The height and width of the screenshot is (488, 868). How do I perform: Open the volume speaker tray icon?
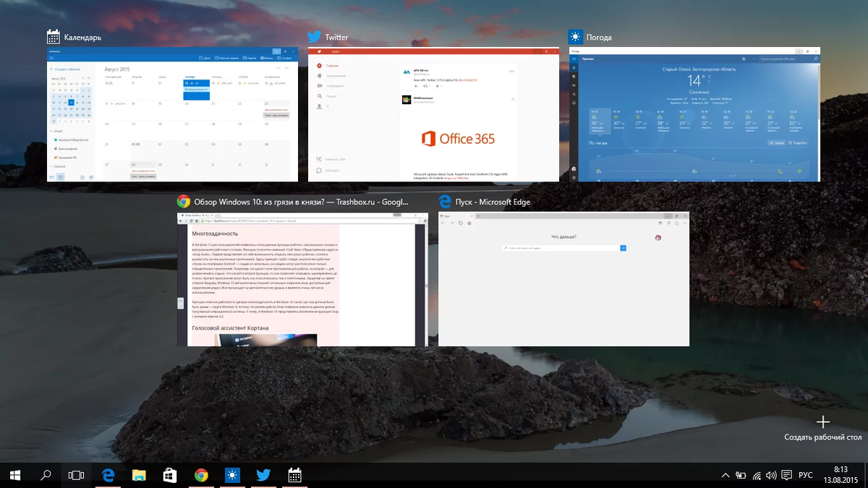770,475
